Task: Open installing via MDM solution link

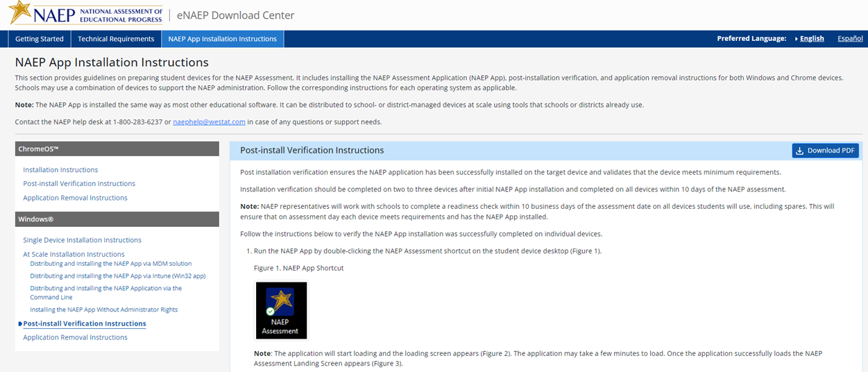Action: coord(111,264)
